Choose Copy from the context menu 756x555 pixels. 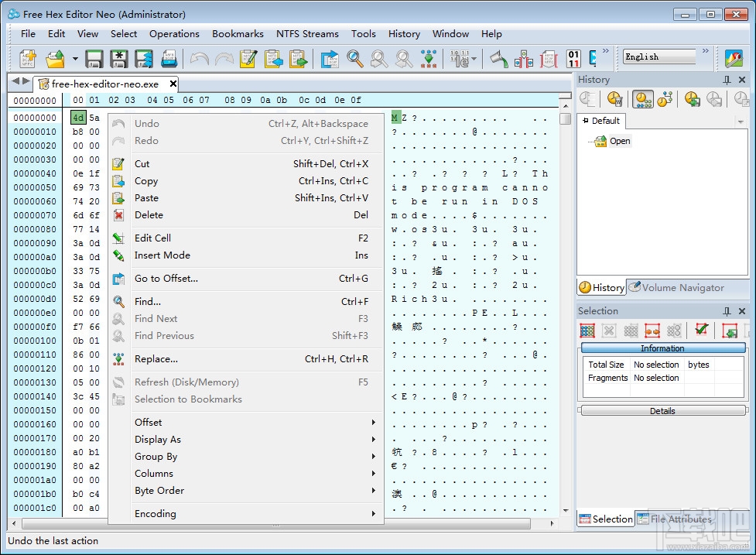click(246, 181)
